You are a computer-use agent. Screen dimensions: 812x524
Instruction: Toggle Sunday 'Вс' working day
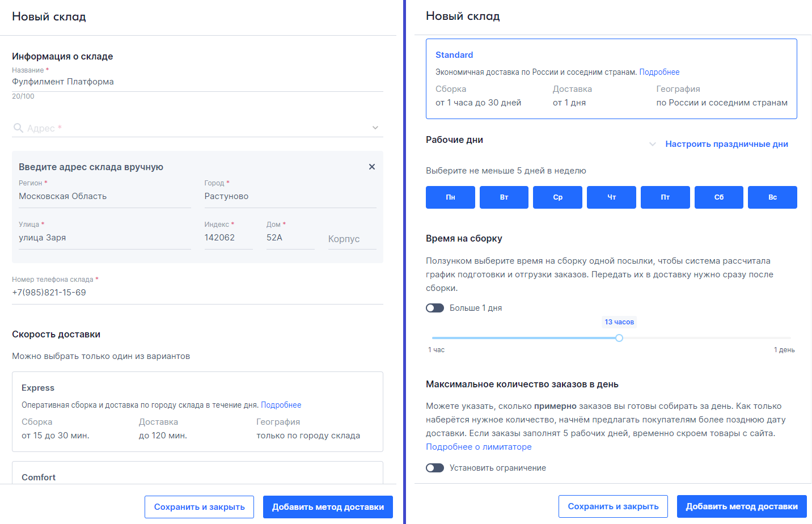pos(772,197)
